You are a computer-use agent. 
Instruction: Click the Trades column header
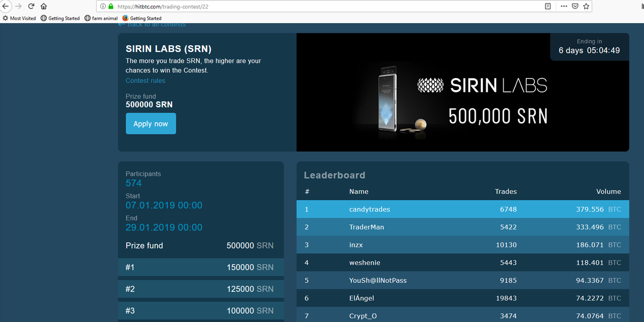click(506, 192)
